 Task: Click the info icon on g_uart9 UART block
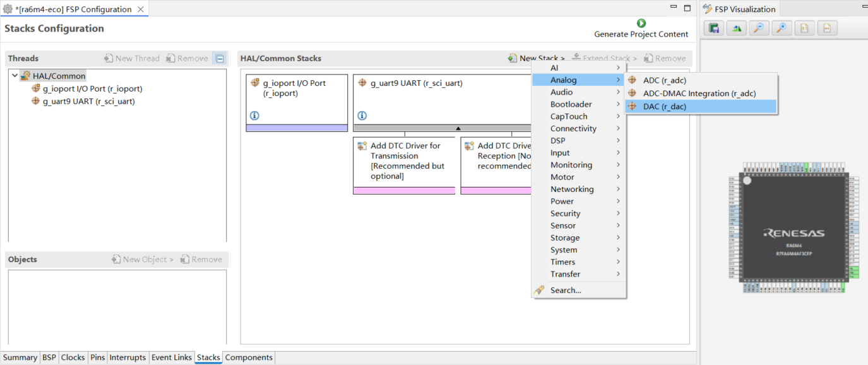point(362,116)
